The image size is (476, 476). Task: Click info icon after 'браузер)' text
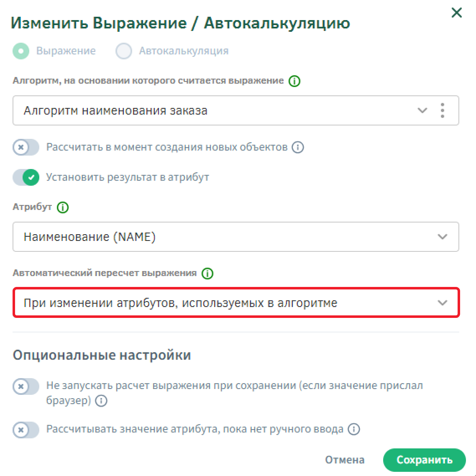pos(101,401)
